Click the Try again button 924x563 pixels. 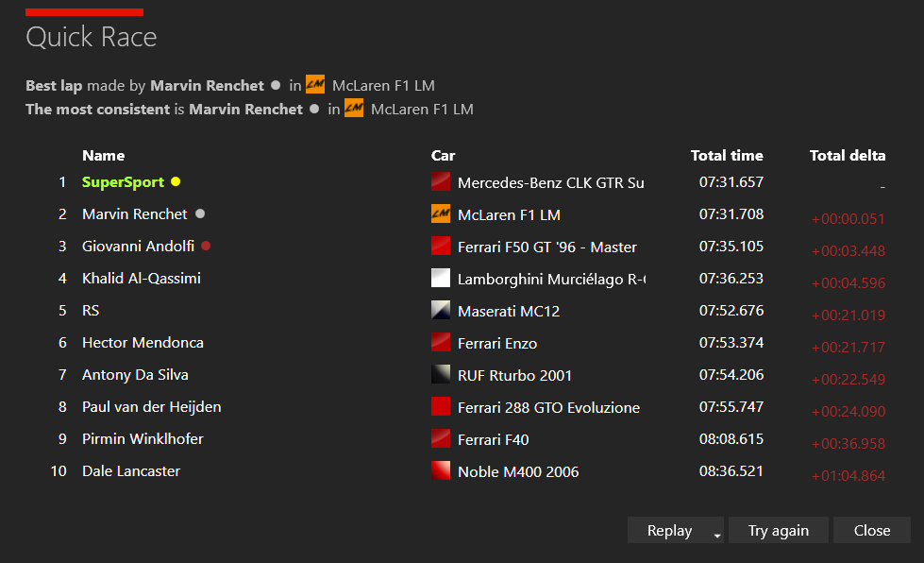[779, 531]
